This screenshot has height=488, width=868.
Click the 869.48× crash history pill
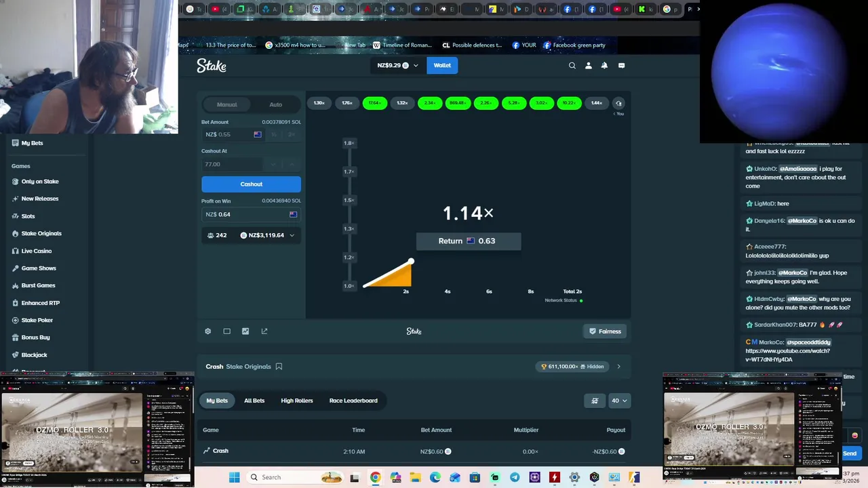point(457,103)
